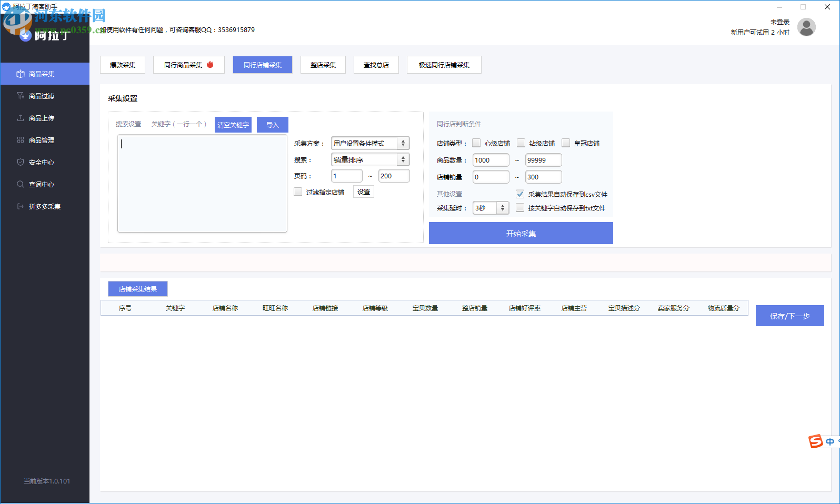This screenshot has height=504, width=840.
Task: Open the 商品过滤 sidebar menu
Action: pos(45,96)
